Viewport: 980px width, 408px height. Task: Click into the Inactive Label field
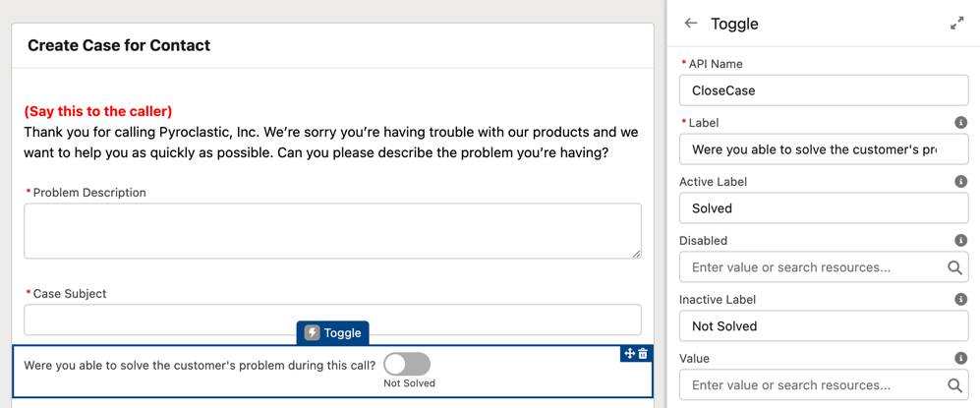(824, 326)
